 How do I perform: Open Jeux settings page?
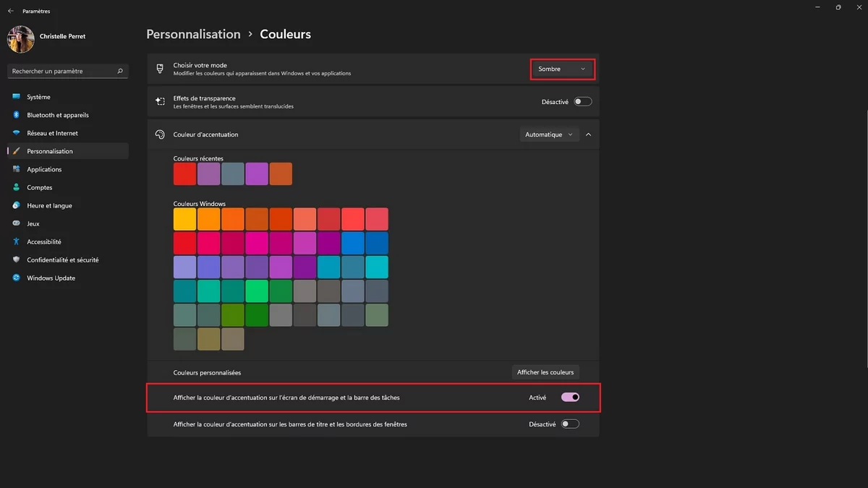pos(68,223)
